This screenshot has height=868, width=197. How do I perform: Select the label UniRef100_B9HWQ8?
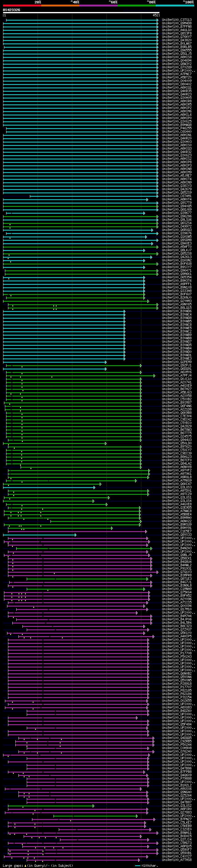[x=177, y=125]
